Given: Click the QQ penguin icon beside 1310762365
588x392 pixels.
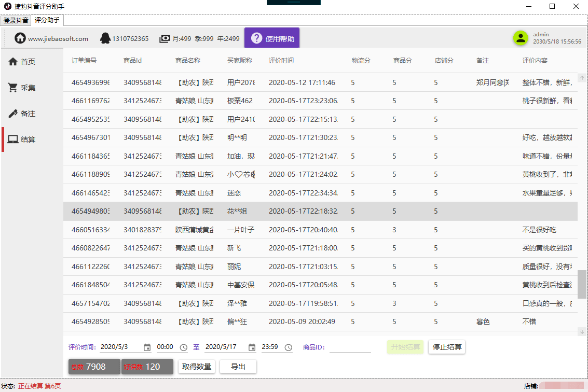Looking at the screenshot, I should point(105,38).
